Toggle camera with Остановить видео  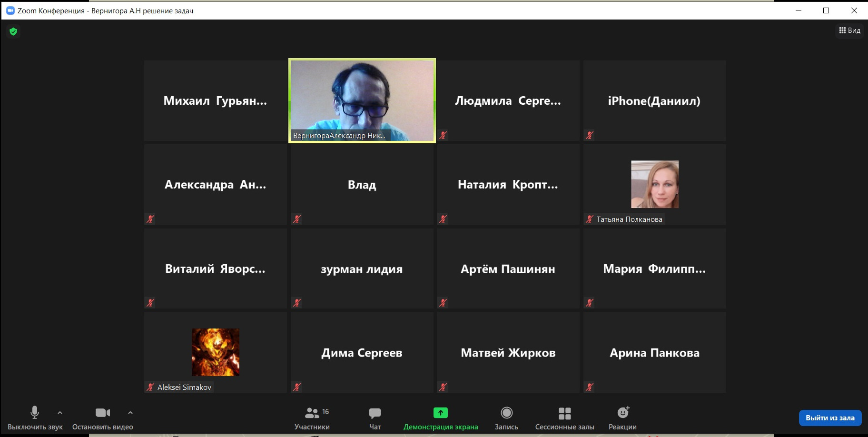(102, 418)
